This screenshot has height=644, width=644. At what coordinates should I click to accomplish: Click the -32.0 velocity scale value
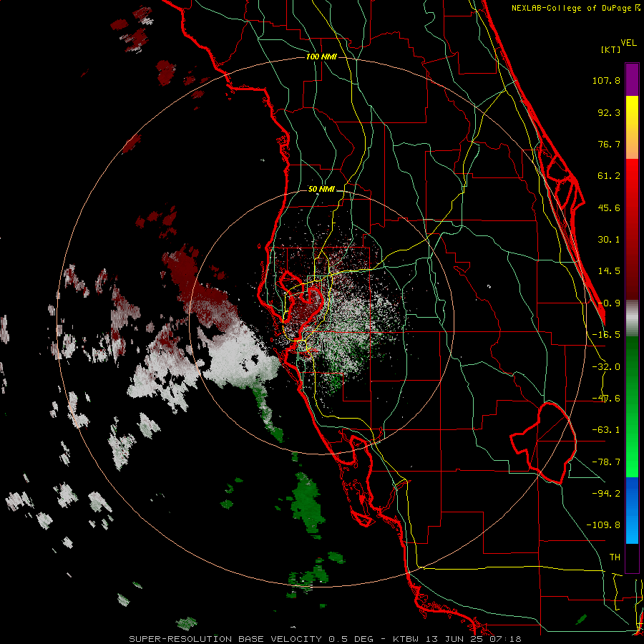[606, 367]
